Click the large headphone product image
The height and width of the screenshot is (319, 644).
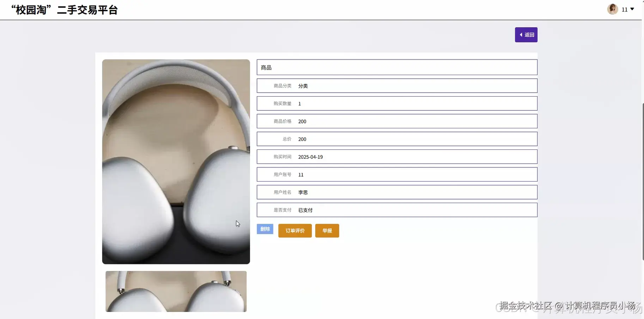(176, 161)
